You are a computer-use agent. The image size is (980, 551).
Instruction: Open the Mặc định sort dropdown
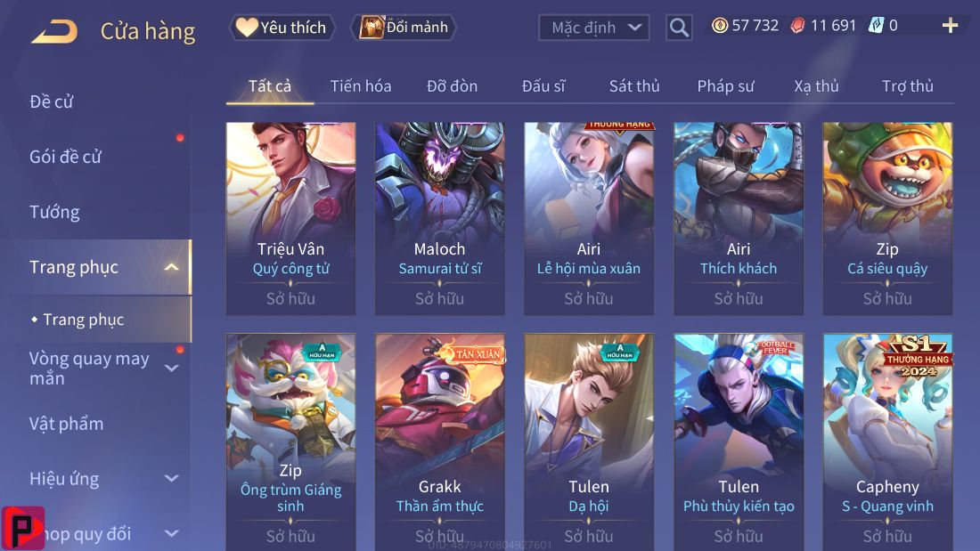(593, 28)
